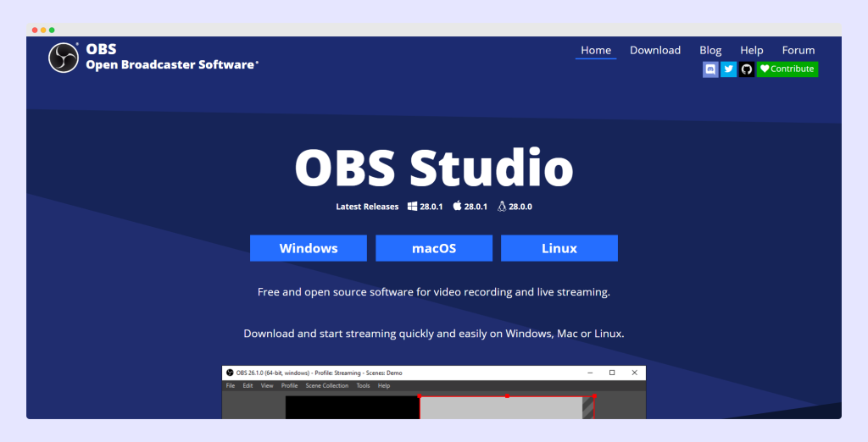The image size is (868, 442).
Task: Click the Windows logo release icon
Action: point(413,207)
